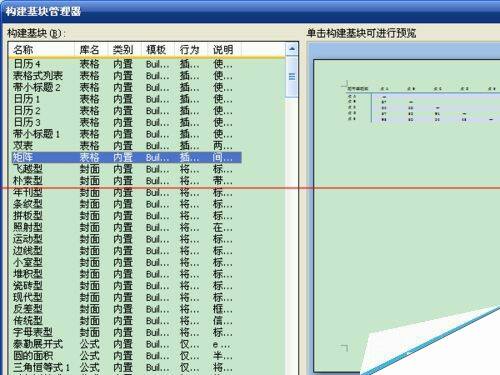The height and width of the screenshot is (375, 500).
Task: Click the 说明 column header
Action: coord(224,50)
